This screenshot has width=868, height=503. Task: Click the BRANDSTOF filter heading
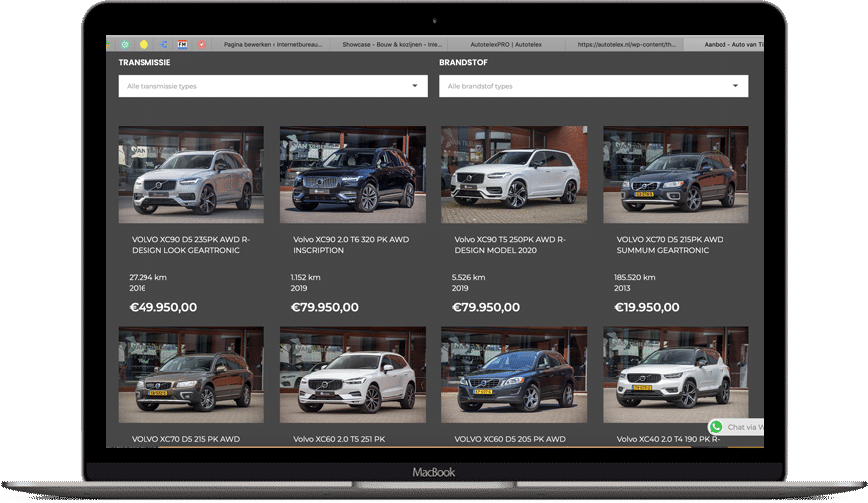pos(463,63)
